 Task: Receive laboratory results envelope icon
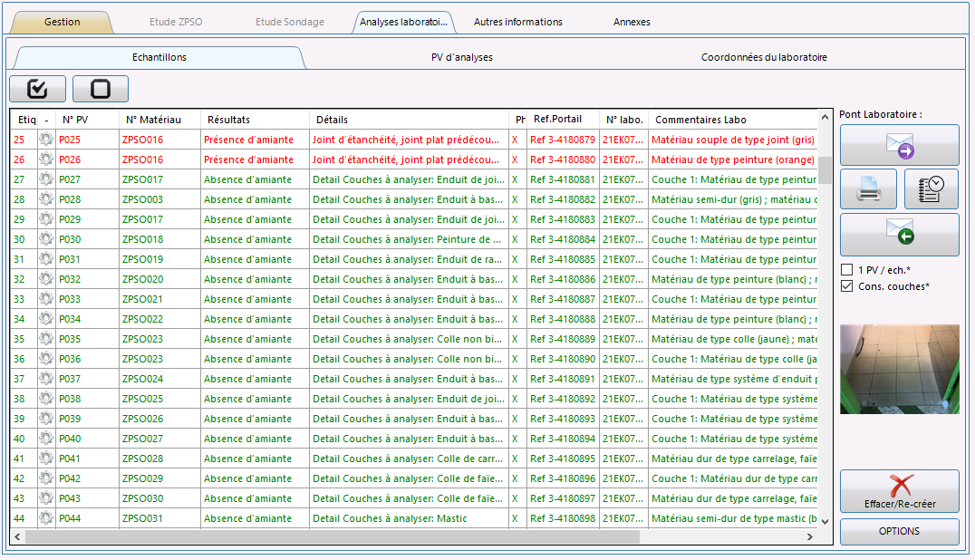tap(899, 235)
